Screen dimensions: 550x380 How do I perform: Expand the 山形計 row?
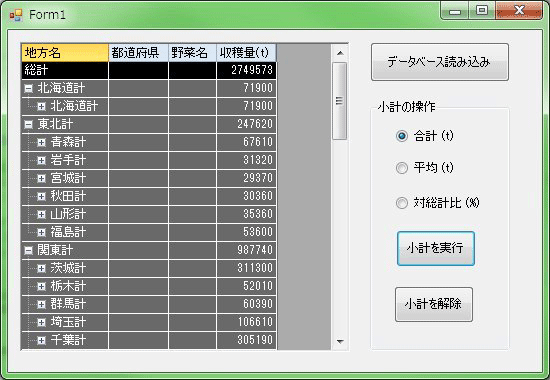coord(41,214)
